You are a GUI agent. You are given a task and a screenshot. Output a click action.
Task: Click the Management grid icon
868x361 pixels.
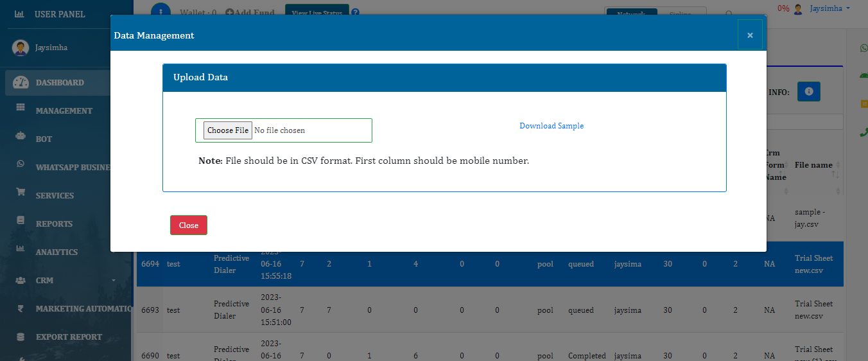click(21, 110)
